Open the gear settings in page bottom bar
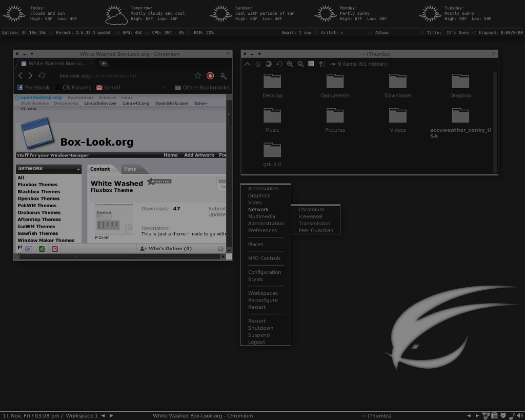This screenshot has height=420, width=525. [220, 249]
